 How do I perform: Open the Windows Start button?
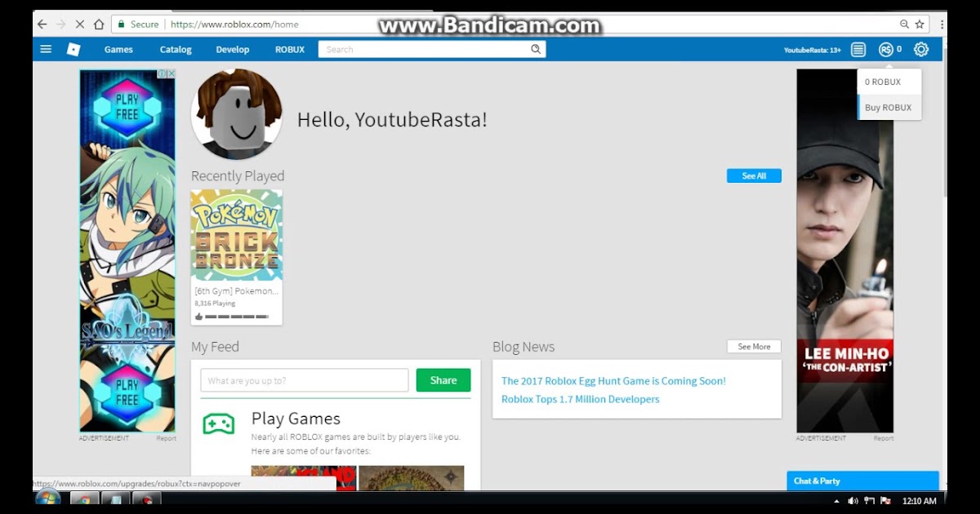pyautogui.click(x=48, y=498)
